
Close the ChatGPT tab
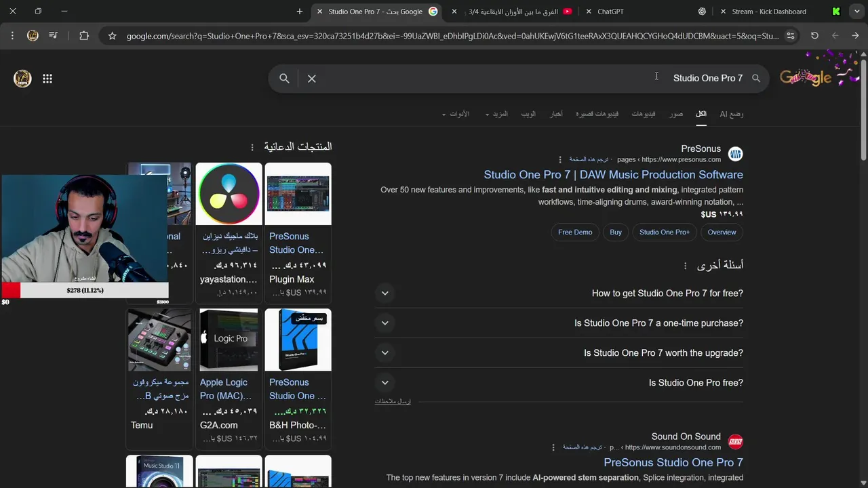click(x=588, y=12)
